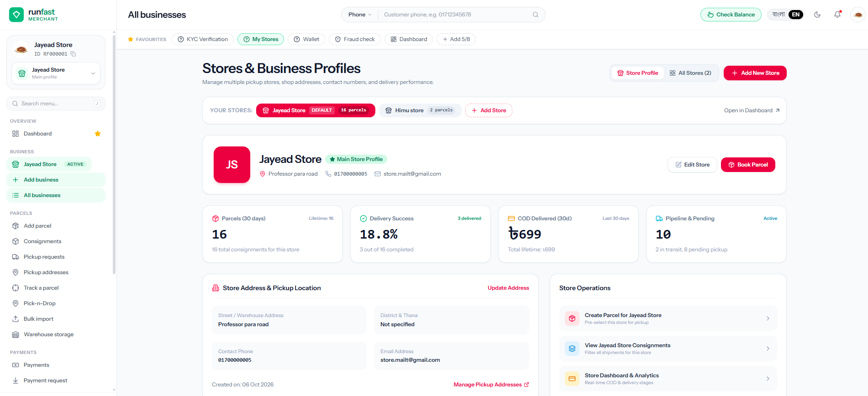Click the Check Balance button

click(x=731, y=15)
